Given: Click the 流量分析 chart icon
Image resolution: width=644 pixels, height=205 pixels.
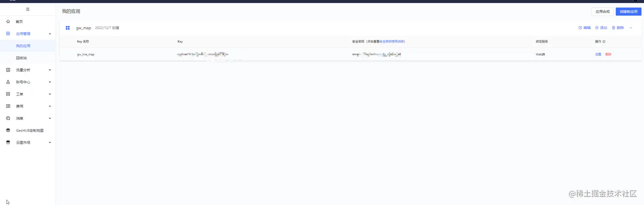Looking at the screenshot, I should (8, 70).
